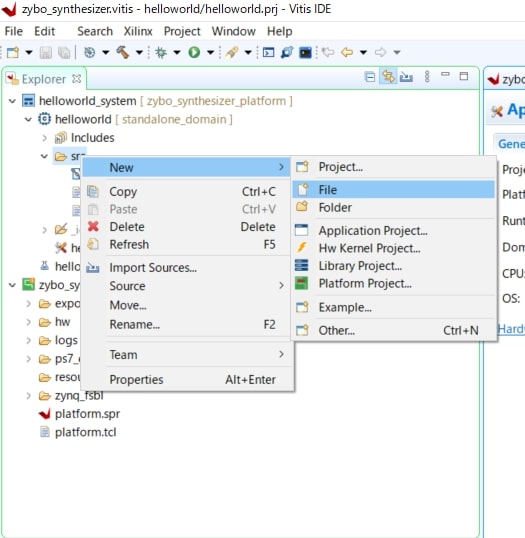The image size is (525, 538).
Task: Click the black terminal toolbar icon
Action: 305,52
